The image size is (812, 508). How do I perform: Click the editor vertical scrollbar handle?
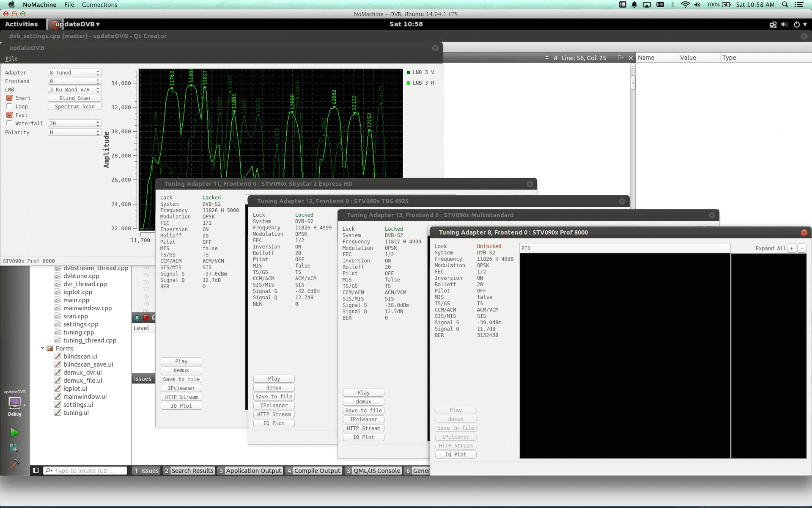[x=633, y=83]
